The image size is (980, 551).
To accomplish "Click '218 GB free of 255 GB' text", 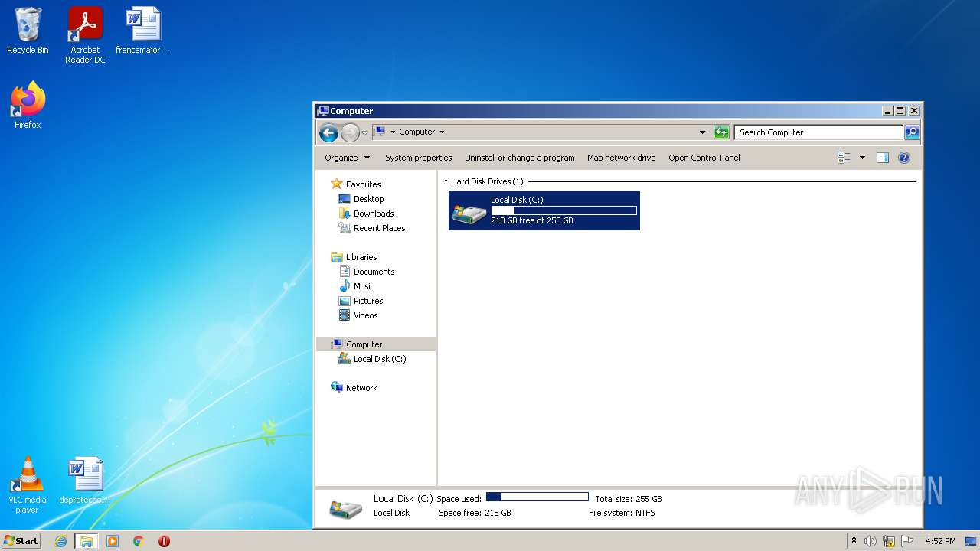I will (531, 220).
